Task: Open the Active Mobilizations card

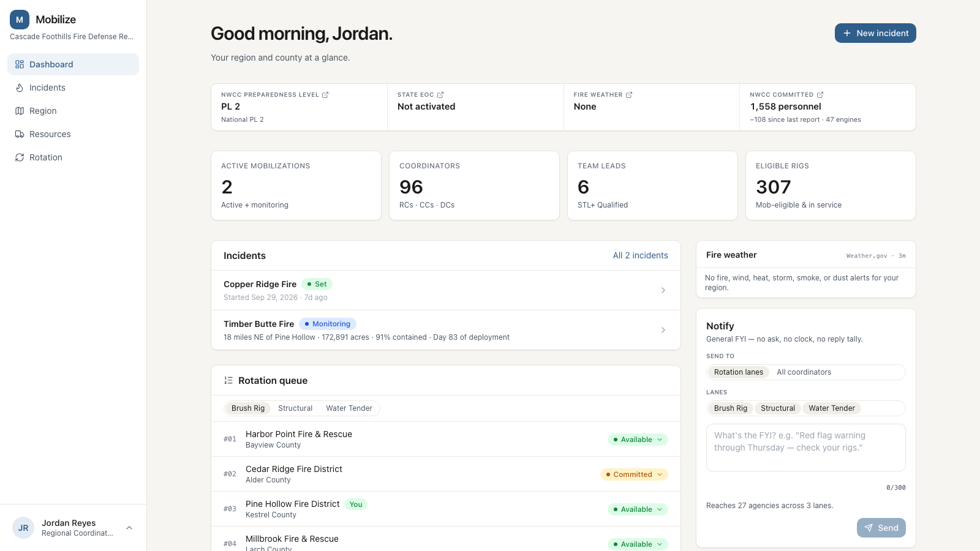Action: click(x=296, y=186)
